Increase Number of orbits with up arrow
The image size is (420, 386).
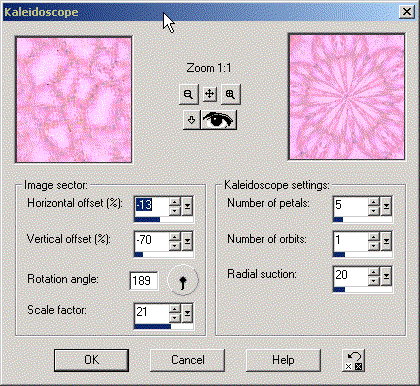point(374,237)
